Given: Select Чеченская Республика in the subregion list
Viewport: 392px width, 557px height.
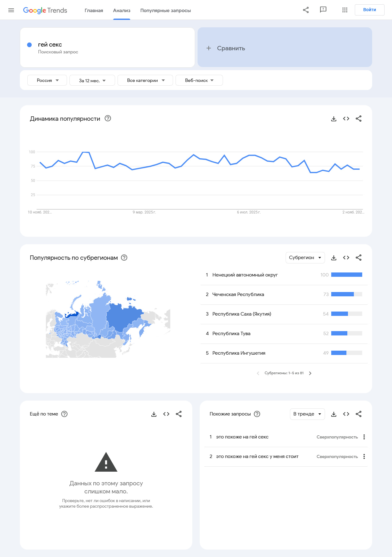Looking at the screenshot, I should point(238,294).
